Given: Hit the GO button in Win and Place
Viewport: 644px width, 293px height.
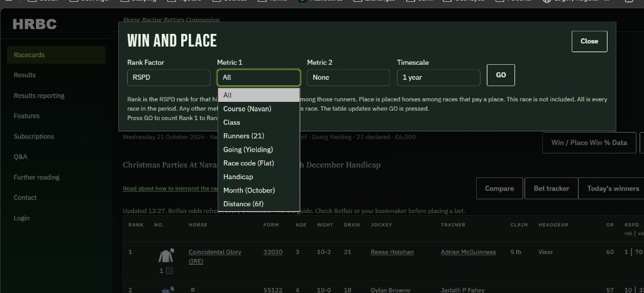Looking at the screenshot, I should (x=501, y=75).
